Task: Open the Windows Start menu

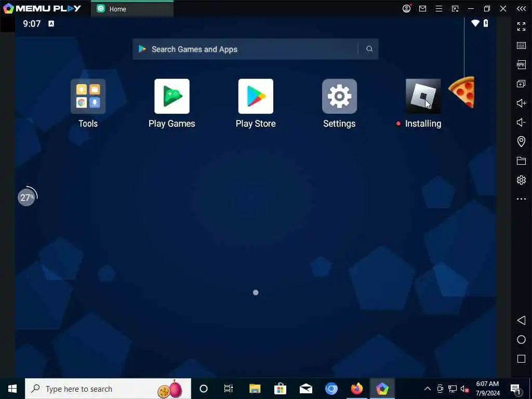Action: (12, 389)
